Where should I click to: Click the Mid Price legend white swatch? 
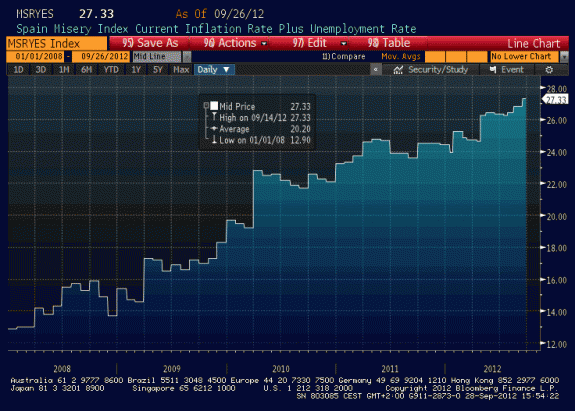pos(214,106)
